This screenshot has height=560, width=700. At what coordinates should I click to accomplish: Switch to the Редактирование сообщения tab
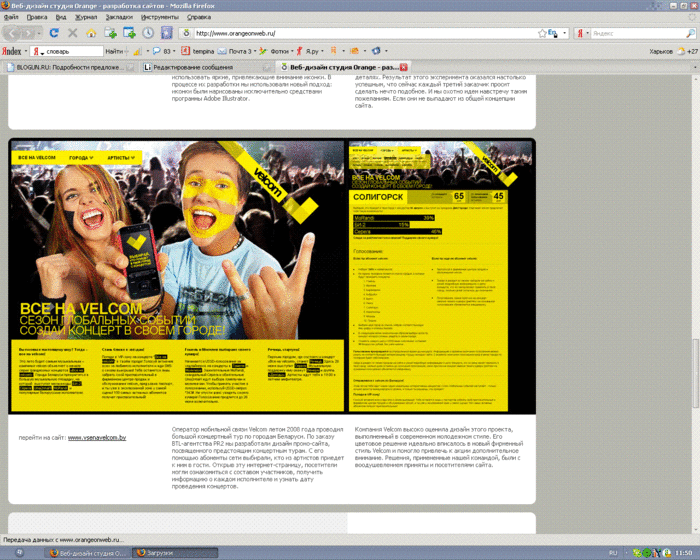[x=207, y=67]
